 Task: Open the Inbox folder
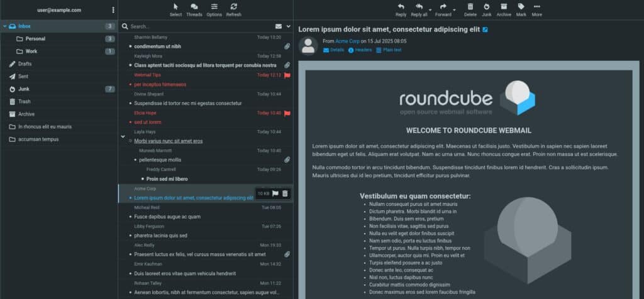[x=59, y=26]
